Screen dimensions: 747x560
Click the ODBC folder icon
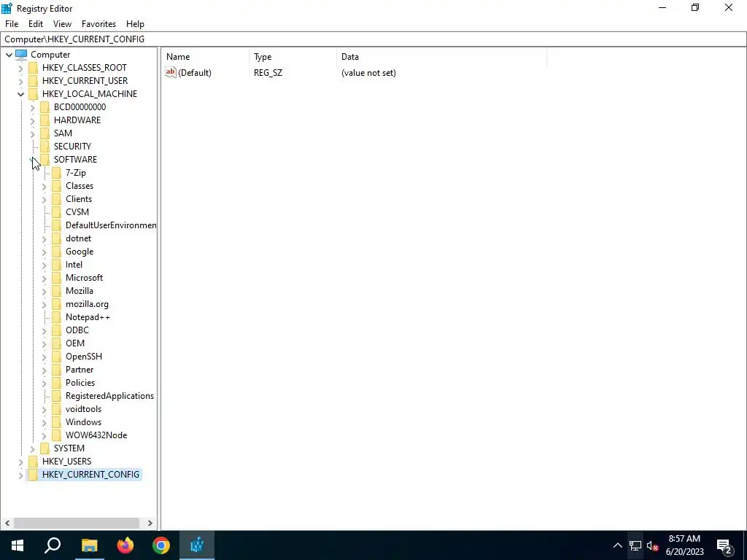tap(57, 330)
